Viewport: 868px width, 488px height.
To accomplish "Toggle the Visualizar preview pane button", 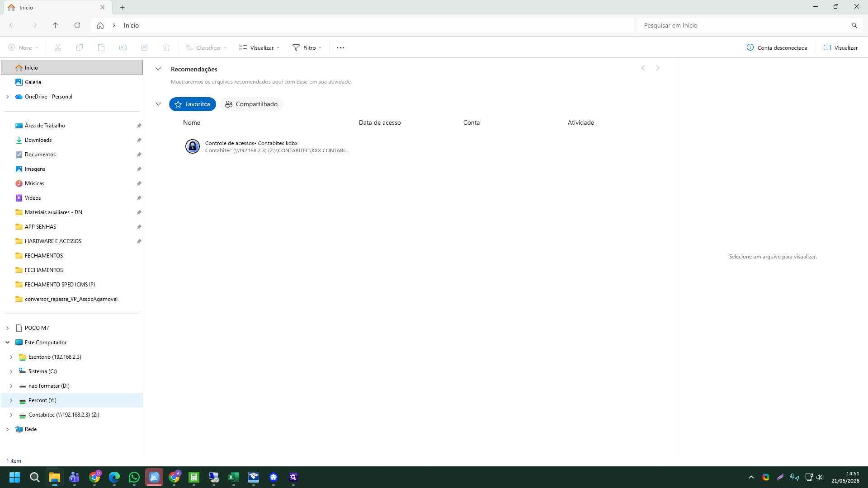I will point(841,47).
